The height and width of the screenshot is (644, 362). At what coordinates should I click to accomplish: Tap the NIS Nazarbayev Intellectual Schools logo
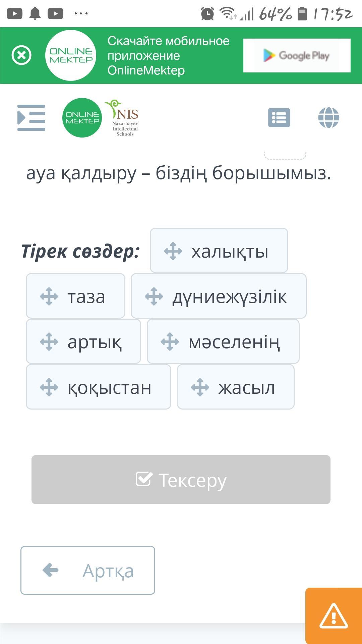point(123,118)
